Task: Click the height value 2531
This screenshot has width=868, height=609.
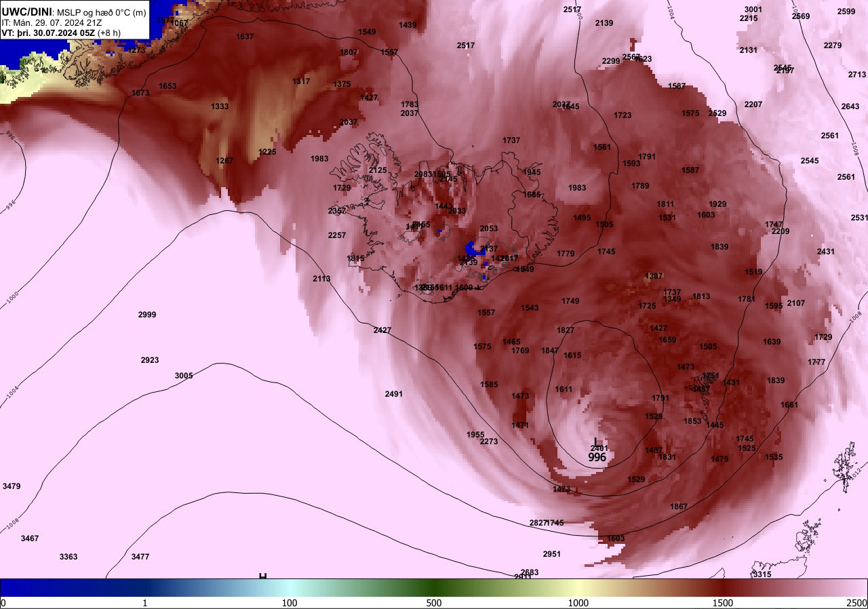Action: click(859, 218)
